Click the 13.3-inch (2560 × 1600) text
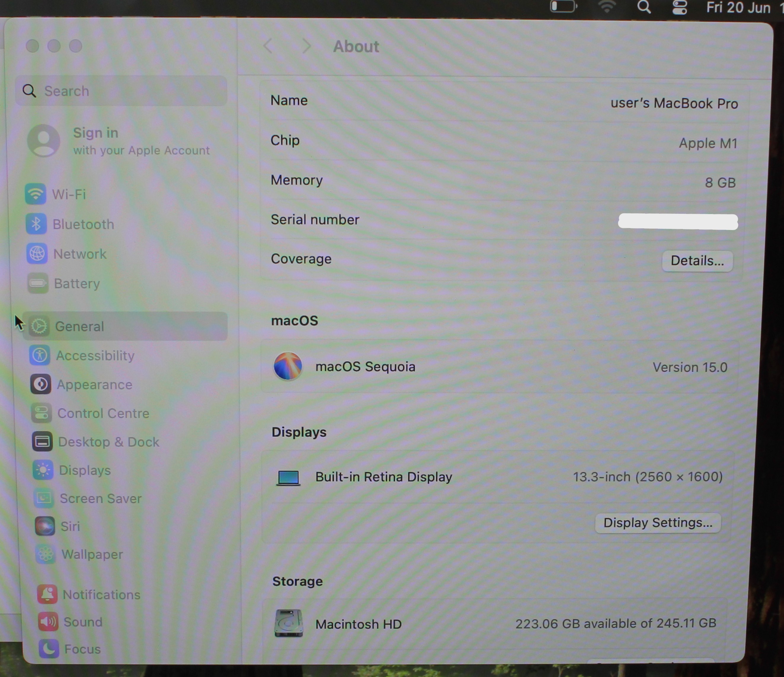This screenshot has height=677, width=784. click(647, 477)
